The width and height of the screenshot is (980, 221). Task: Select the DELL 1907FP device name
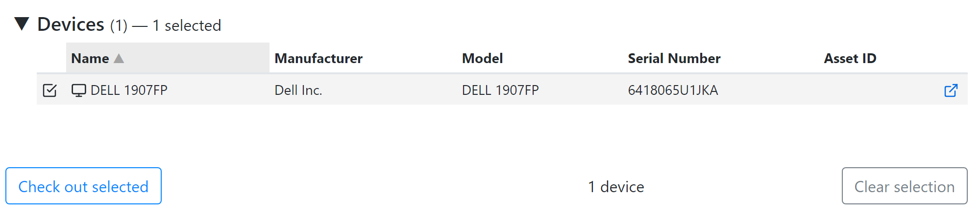129,90
